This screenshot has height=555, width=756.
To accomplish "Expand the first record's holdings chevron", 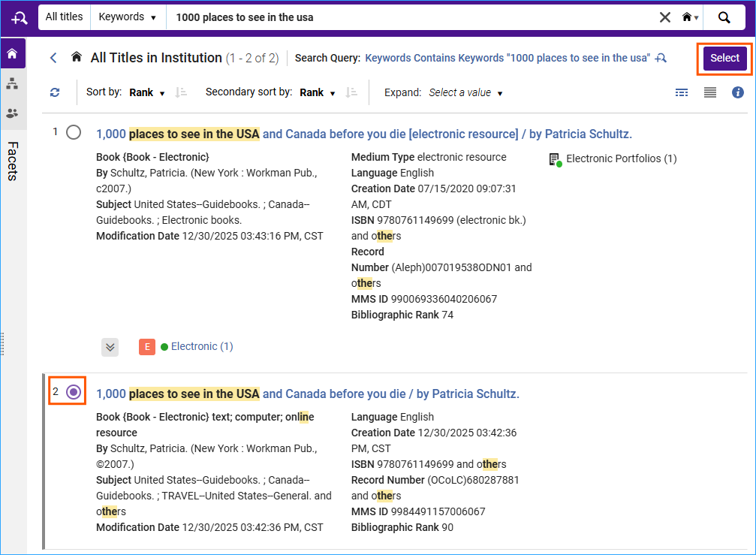I will (110, 347).
